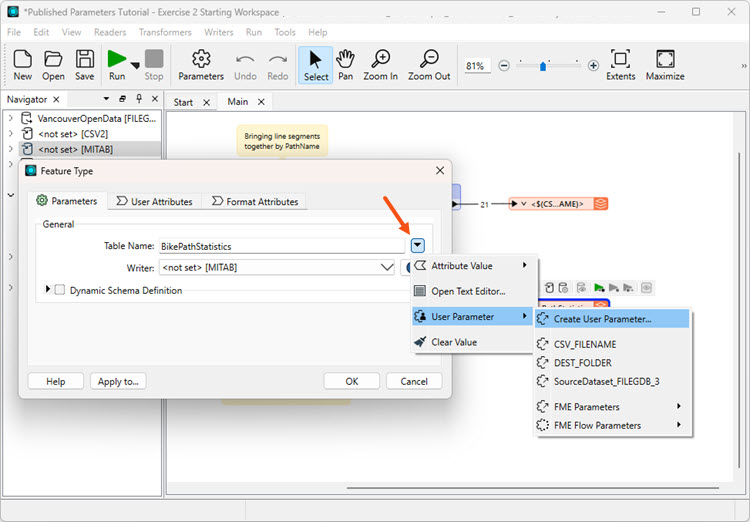
Task: Click the orange writer icon on the <$(CS...AME)> feature type
Action: pos(600,204)
